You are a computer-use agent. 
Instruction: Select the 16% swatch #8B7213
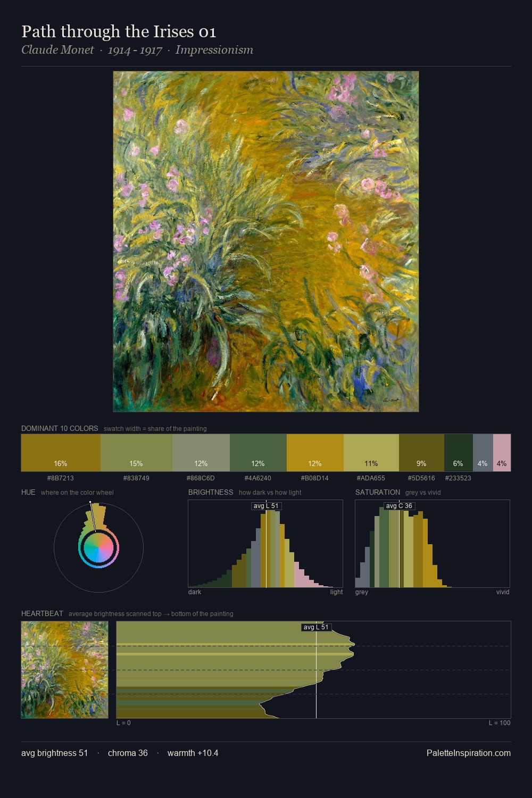pos(61,453)
